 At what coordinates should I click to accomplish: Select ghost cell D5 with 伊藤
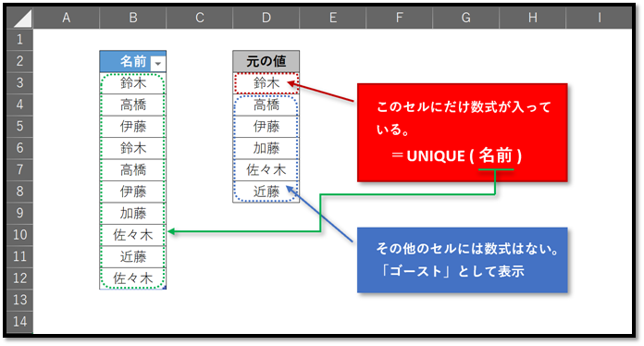point(266,127)
